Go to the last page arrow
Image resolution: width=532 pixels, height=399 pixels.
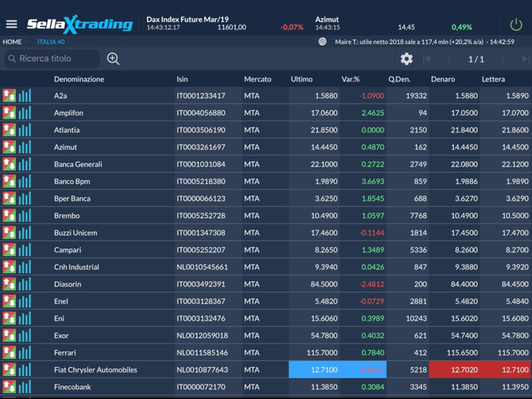point(526,59)
